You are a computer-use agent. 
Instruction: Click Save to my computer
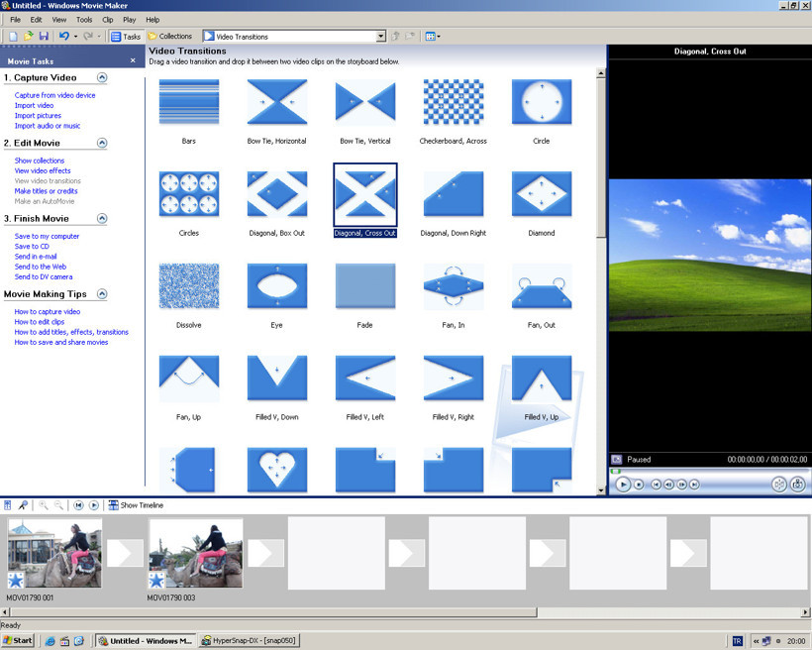[x=47, y=237]
